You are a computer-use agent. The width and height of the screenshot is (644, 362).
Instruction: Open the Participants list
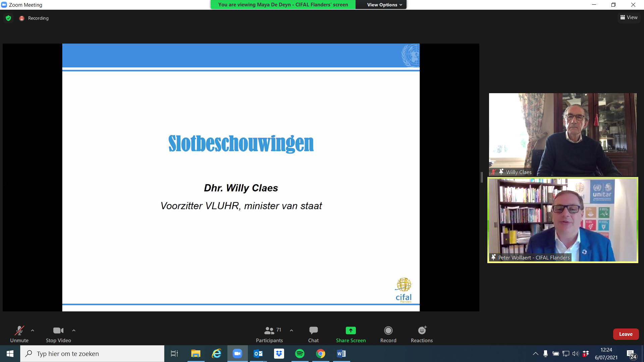coord(269,331)
